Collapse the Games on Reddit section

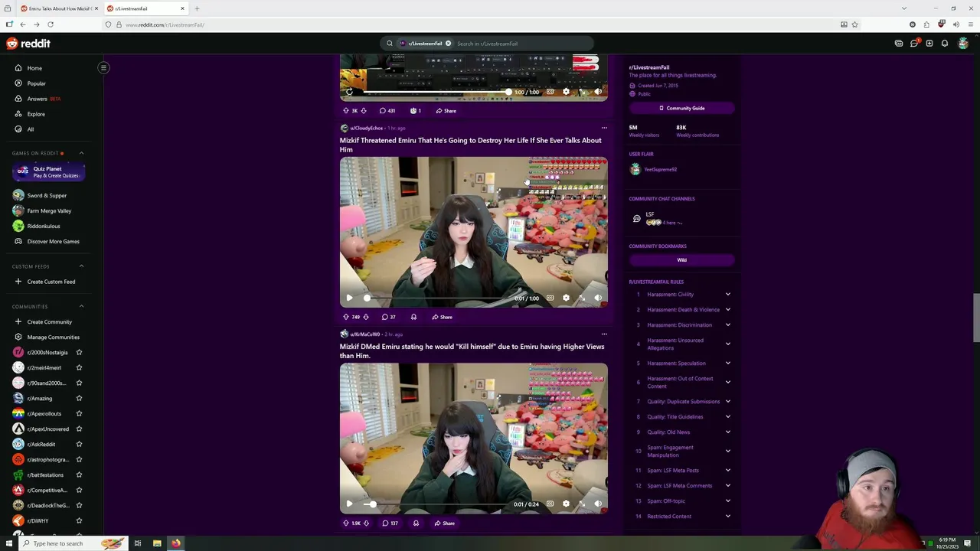tap(81, 153)
